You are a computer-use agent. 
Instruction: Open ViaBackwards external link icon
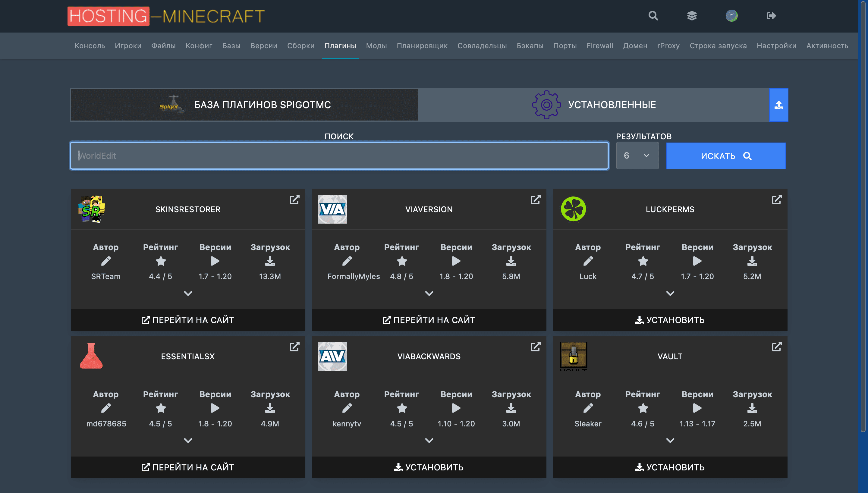[x=536, y=347]
